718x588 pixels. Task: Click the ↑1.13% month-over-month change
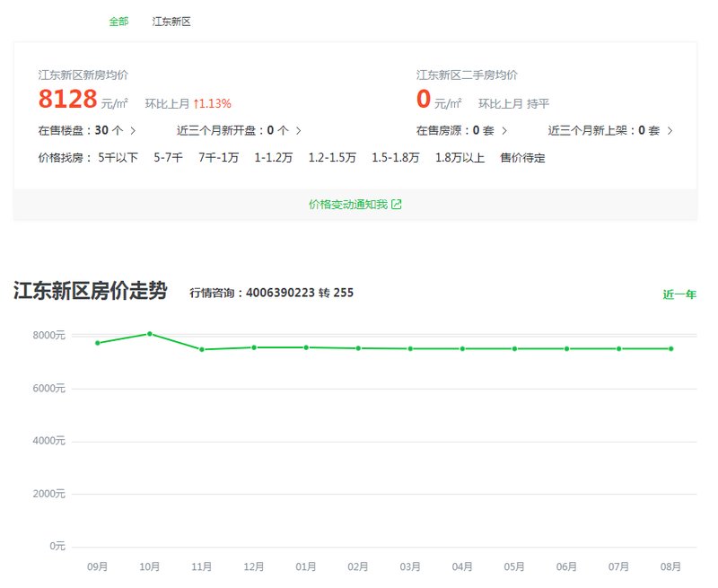(x=212, y=103)
